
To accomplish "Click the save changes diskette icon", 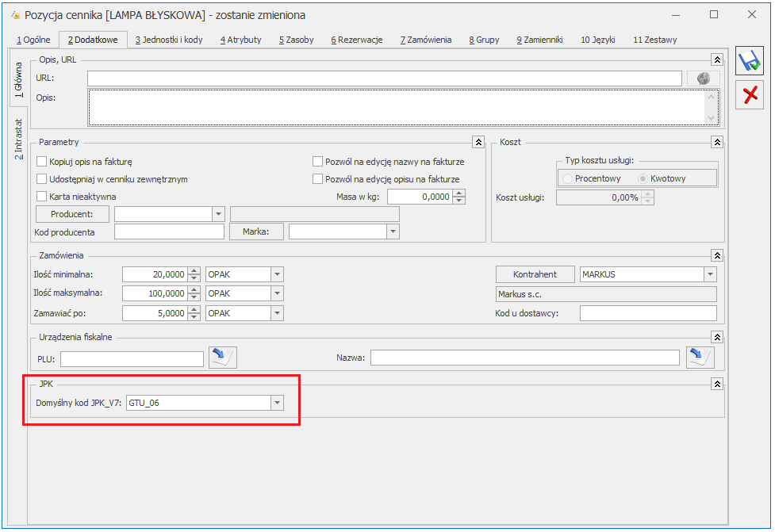I will point(750,61).
